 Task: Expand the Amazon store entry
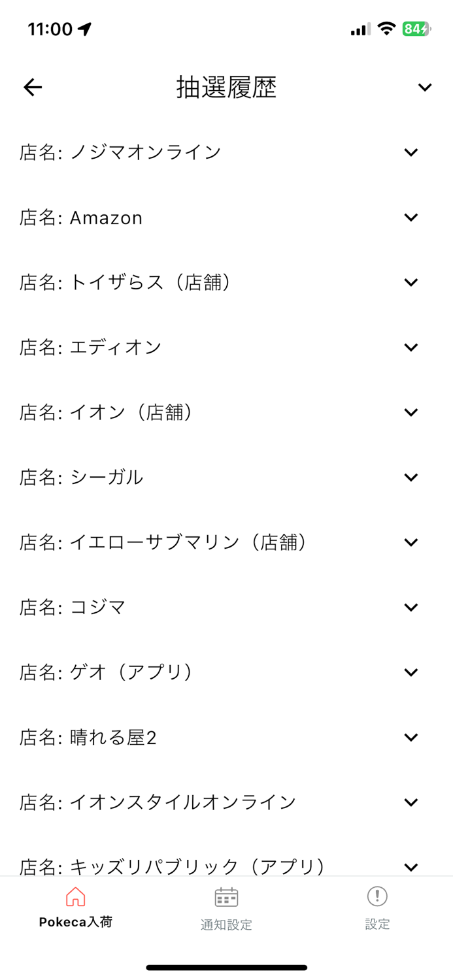pyautogui.click(x=411, y=217)
